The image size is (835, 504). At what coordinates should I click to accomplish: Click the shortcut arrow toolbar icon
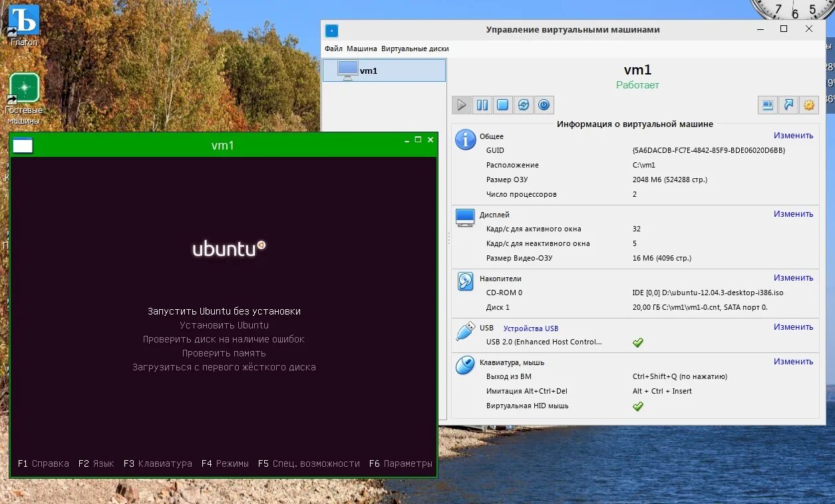[788, 104]
